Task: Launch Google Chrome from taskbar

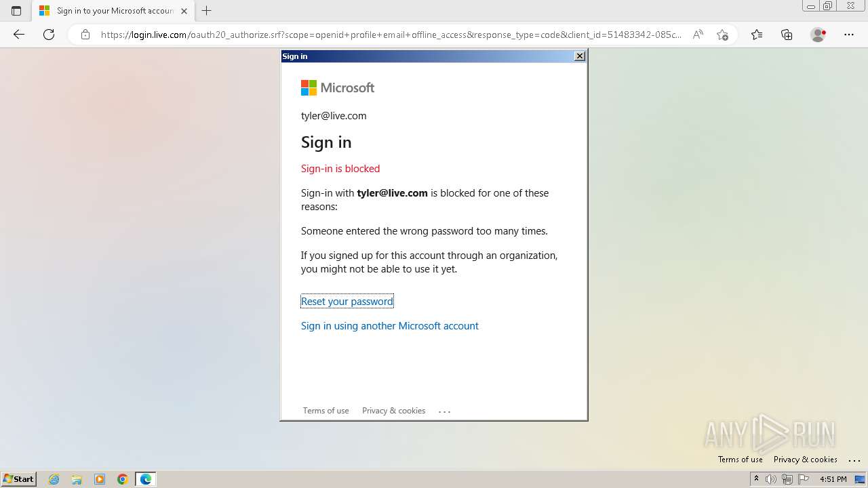Action: click(123, 479)
